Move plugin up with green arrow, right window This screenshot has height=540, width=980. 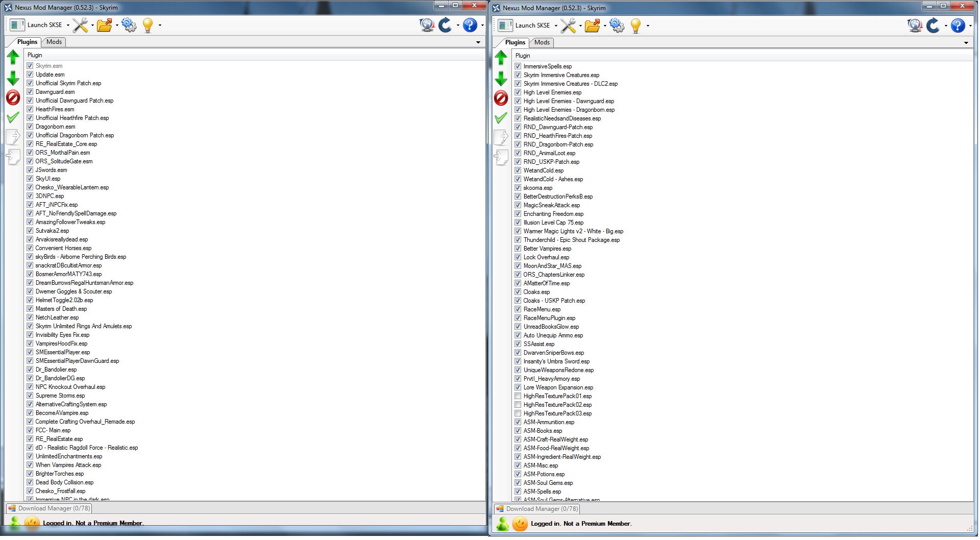(501, 58)
